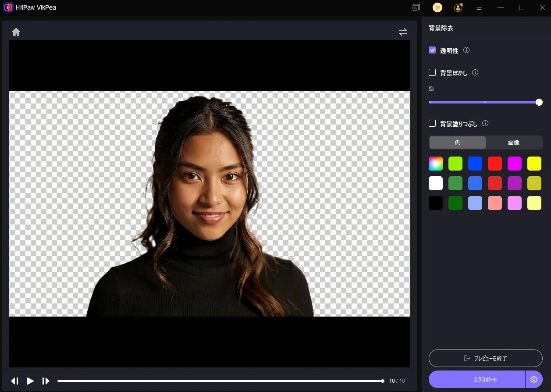Step to the previous frame
551x392 pixels.
[x=14, y=381]
